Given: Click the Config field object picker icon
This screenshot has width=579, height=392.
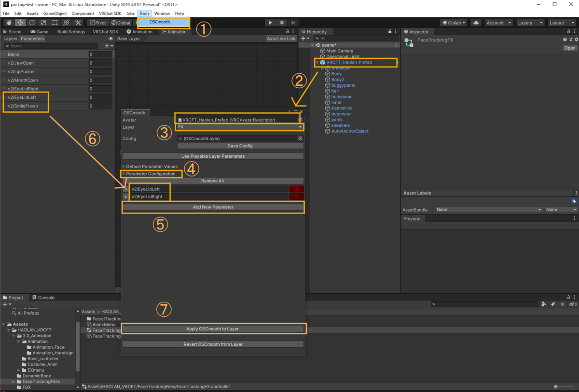Looking at the screenshot, I should click(x=300, y=138).
